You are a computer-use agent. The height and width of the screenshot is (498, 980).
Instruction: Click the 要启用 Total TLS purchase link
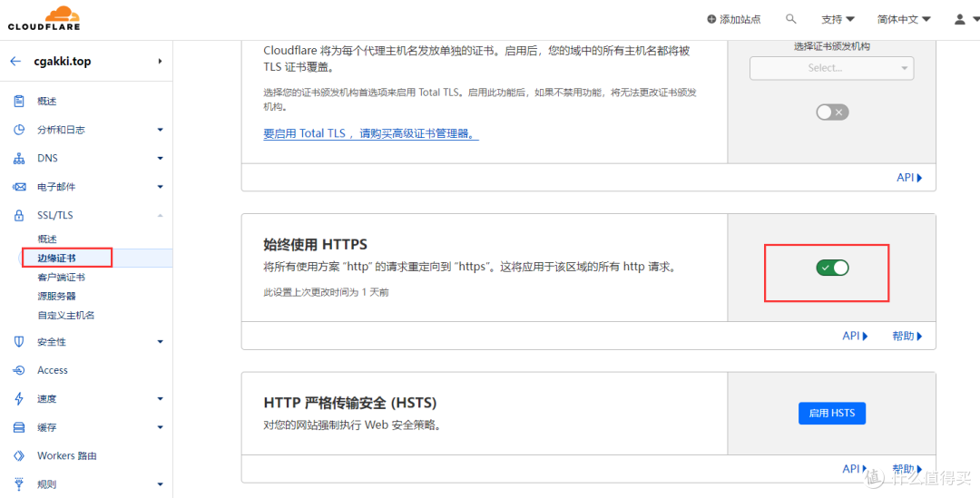371,133
